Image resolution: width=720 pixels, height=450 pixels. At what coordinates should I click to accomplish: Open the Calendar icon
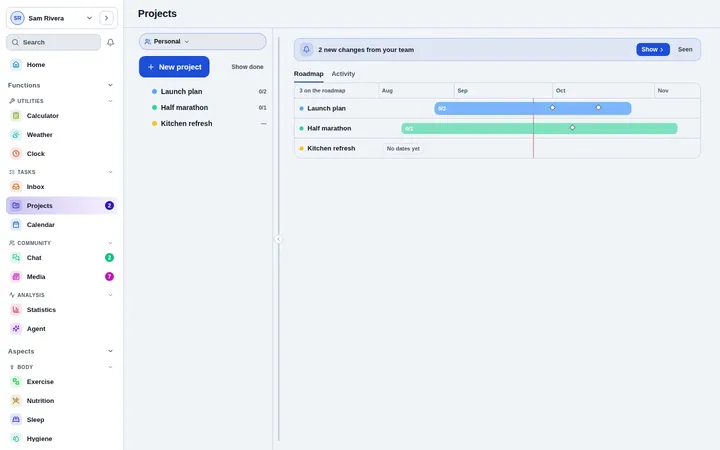(x=16, y=225)
